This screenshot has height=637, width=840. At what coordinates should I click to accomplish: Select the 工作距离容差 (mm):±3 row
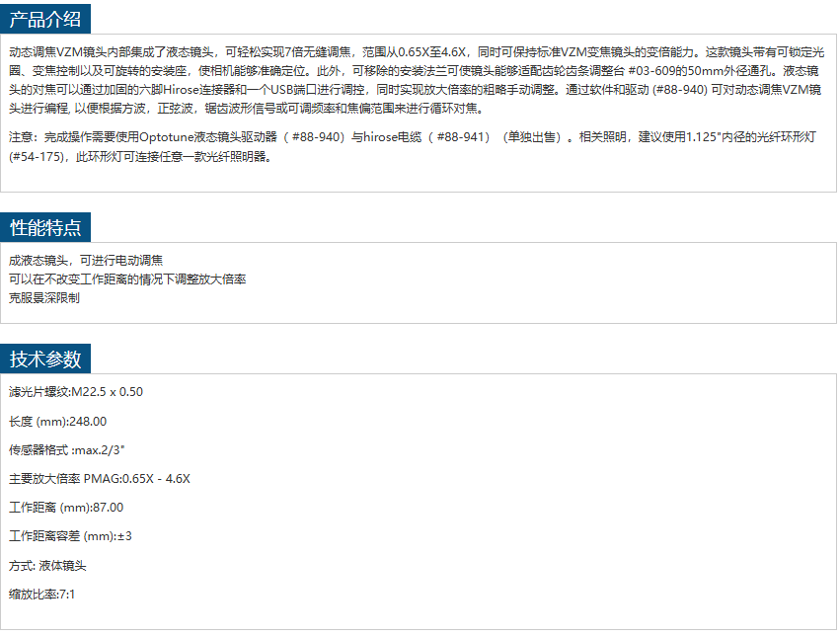[x=70, y=536]
